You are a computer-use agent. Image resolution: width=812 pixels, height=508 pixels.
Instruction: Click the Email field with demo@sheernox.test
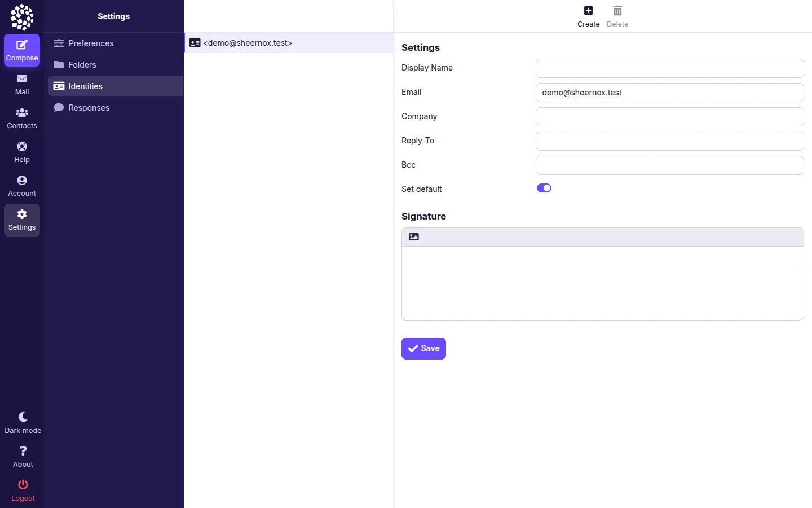pyautogui.click(x=669, y=93)
